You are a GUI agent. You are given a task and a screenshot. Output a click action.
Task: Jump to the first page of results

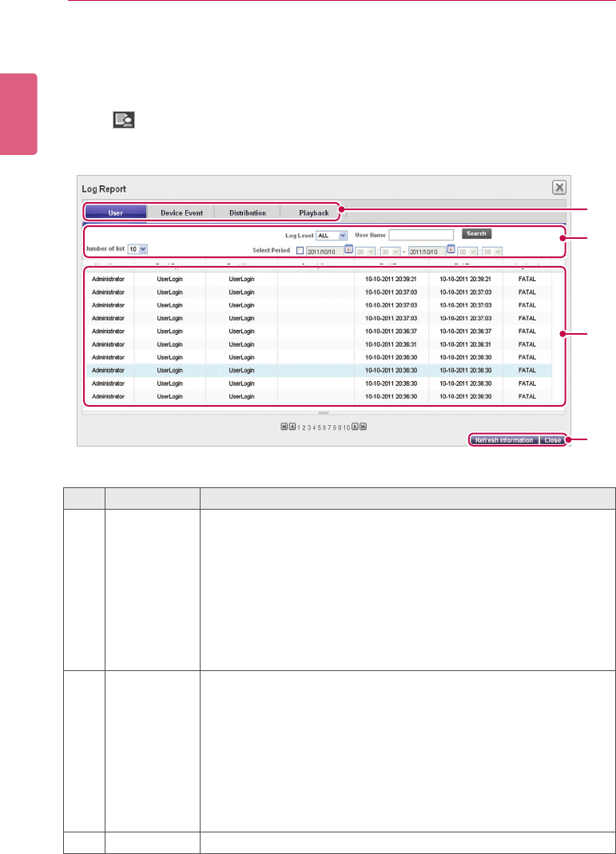[x=284, y=427]
